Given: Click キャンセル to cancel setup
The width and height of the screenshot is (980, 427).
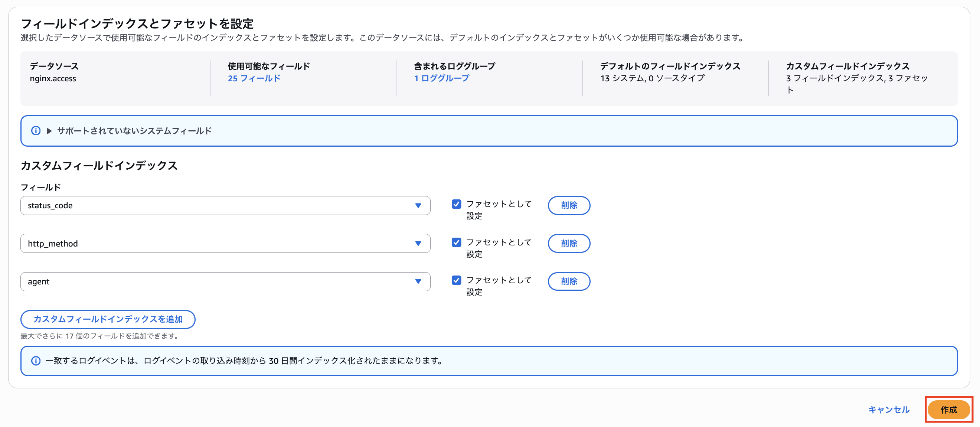Looking at the screenshot, I should point(889,410).
